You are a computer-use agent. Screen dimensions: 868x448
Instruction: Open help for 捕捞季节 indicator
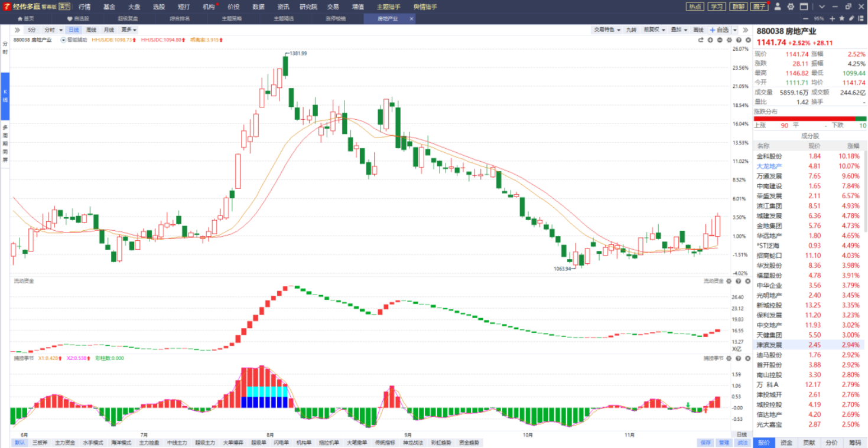pyautogui.click(x=737, y=358)
